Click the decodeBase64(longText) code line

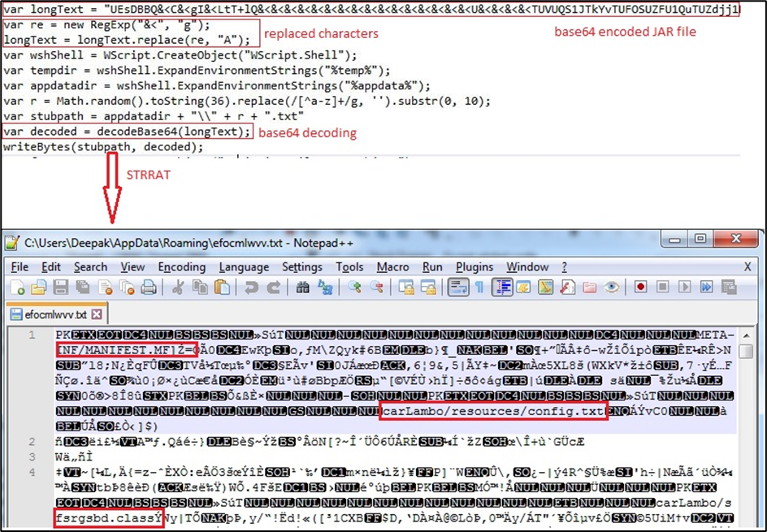point(128,132)
